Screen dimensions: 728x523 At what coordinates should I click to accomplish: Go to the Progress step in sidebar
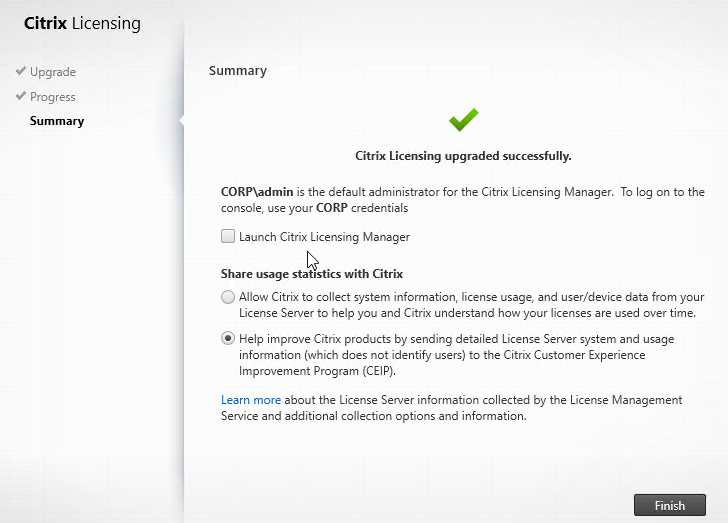pos(53,97)
